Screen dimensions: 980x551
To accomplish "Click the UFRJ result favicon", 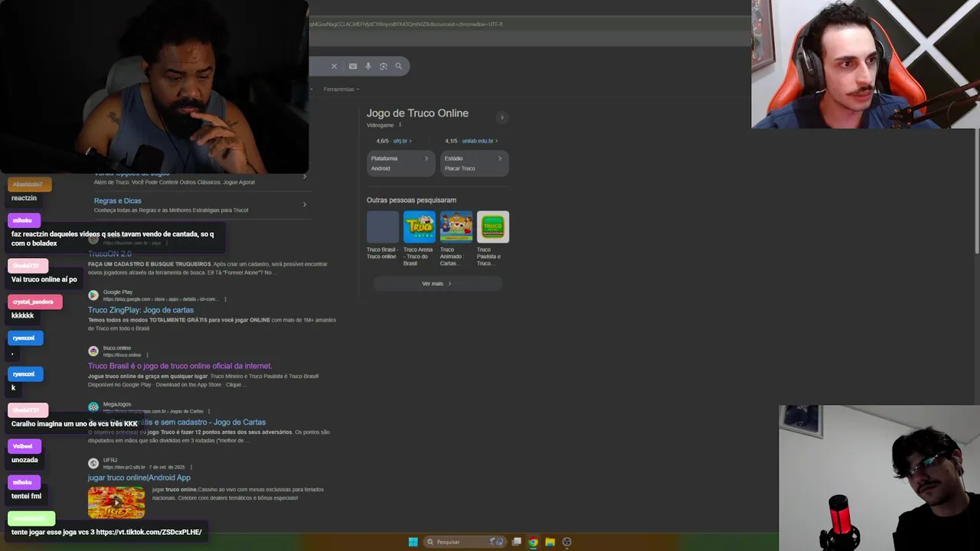I will click(93, 463).
